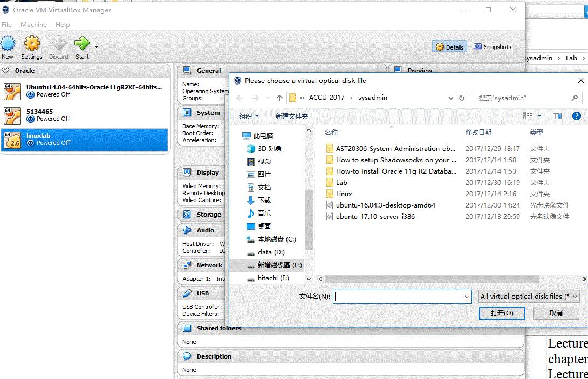Open the File menu
Screen dimensions: 588x379
pos(7,24)
